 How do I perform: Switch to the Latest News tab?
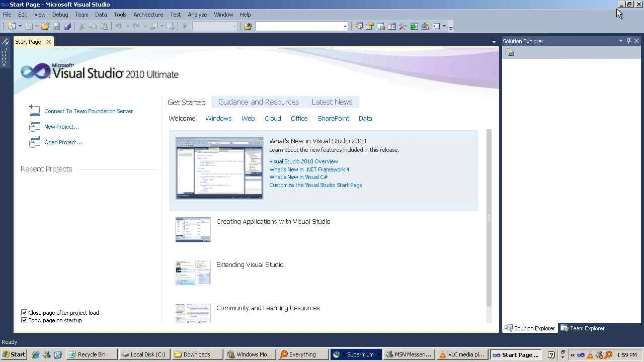pyautogui.click(x=332, y=102)
